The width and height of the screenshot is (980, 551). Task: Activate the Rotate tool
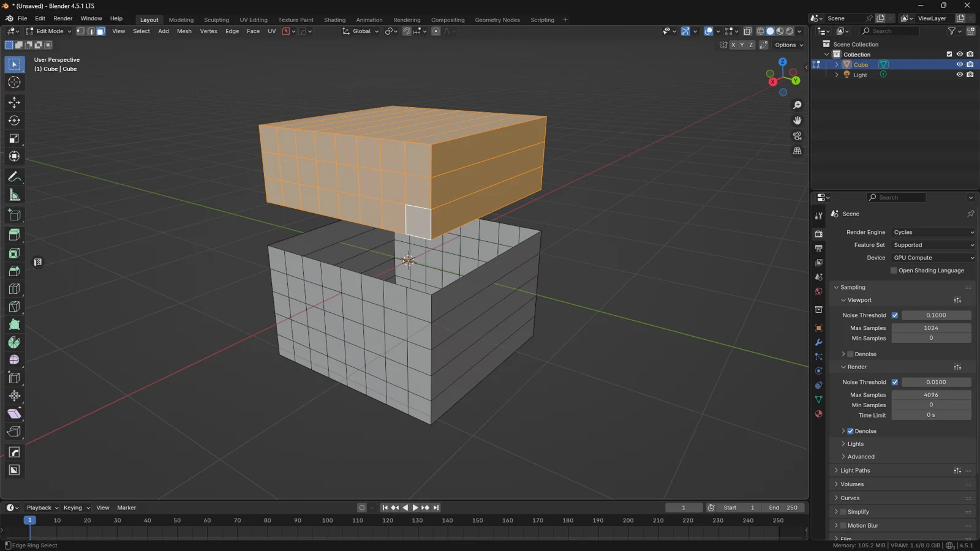pyautogui.click(x=14, y=121)
